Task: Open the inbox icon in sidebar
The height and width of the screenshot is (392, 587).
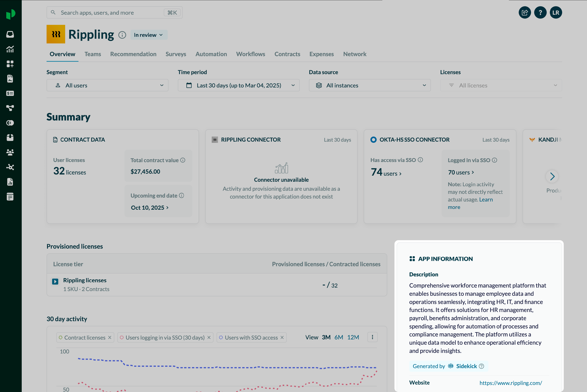Action: pos(10,34)
